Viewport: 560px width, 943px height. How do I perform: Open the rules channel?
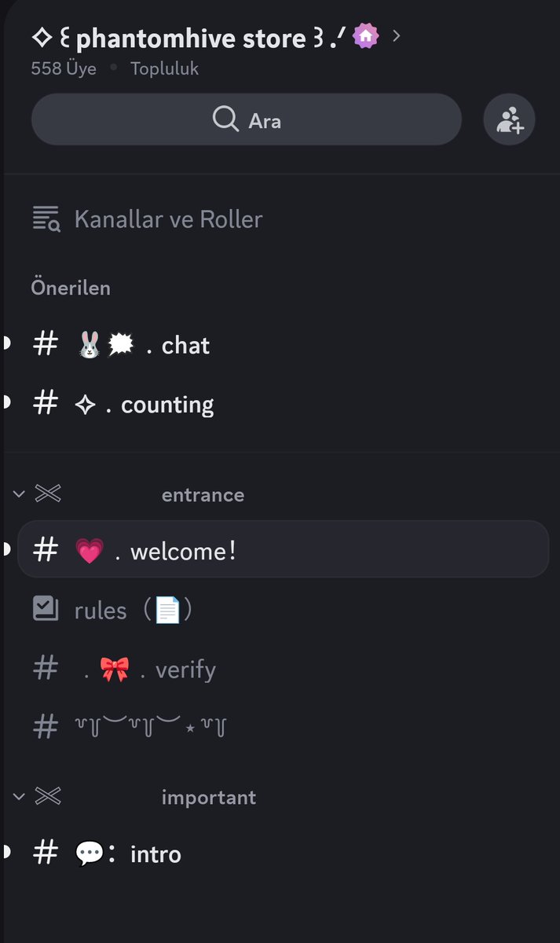pyautogui.click(x=283, y=610)
